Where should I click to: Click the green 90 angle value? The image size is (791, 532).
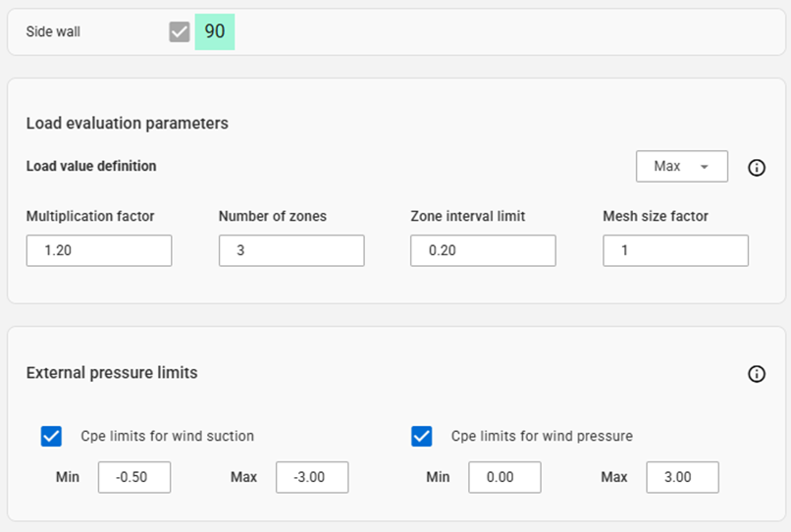tap(215, 31)
